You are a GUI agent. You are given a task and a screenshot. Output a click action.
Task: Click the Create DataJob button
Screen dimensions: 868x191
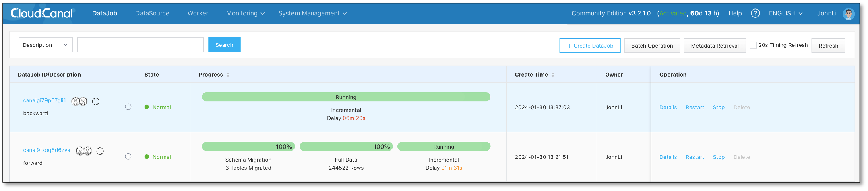590,46
